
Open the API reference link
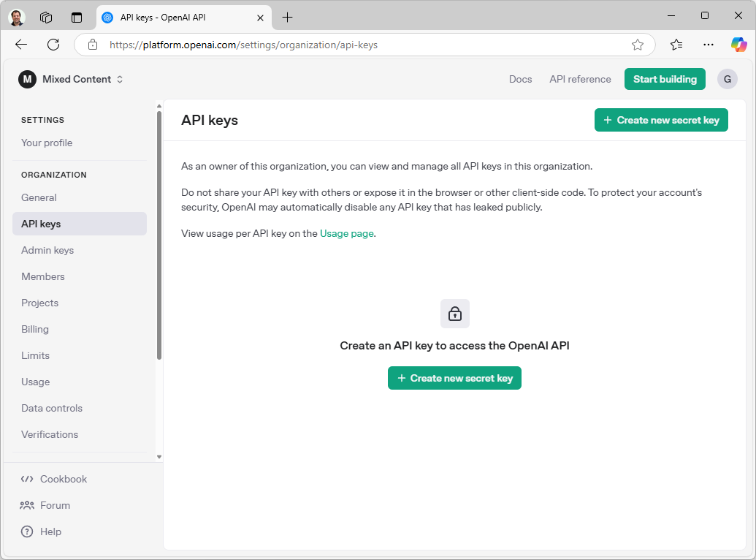click(x=580, y=79)
